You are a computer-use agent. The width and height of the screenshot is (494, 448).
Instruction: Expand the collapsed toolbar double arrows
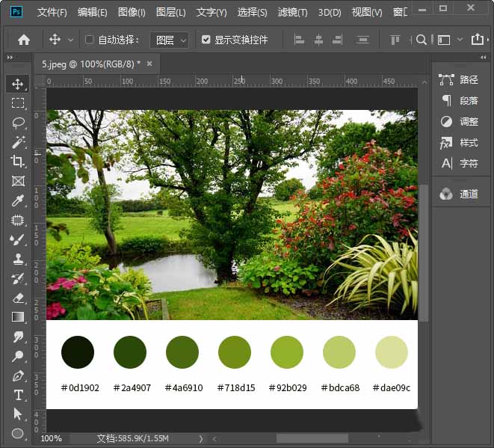10,58
